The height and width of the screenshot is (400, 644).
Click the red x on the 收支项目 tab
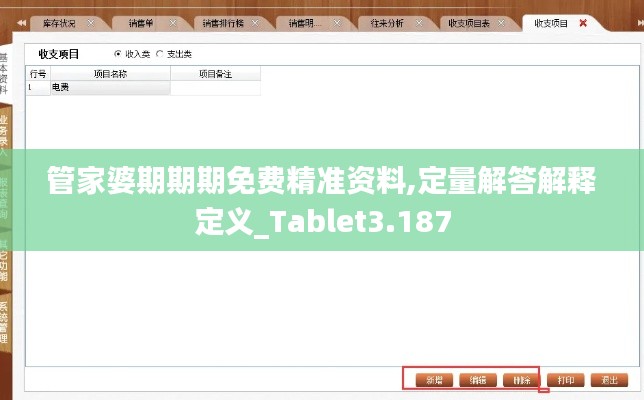tap(583, 23)
